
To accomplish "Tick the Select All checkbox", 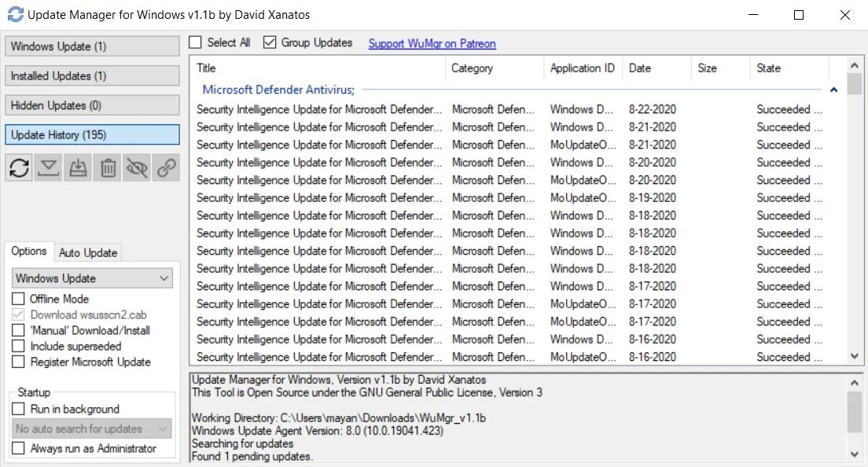I will click(x=196, y=42).
